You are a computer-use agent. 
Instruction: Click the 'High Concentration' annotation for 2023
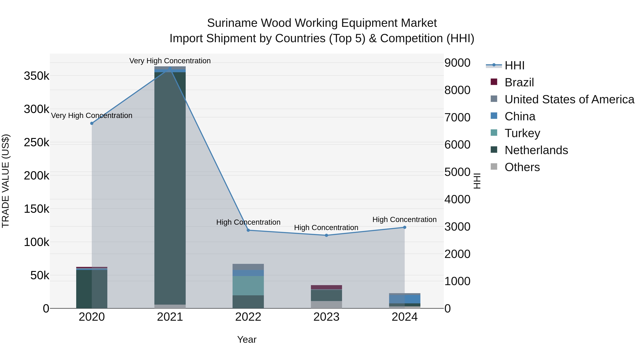click(326, 228)
